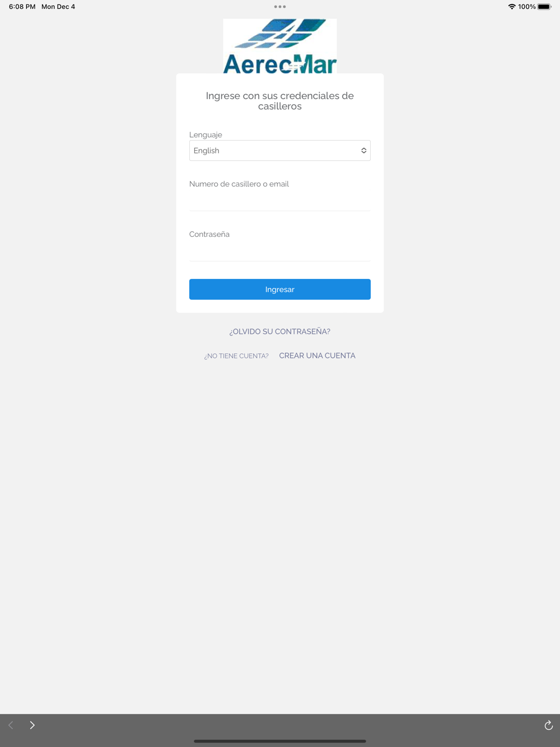Tap the Wi-Fi status icon
Screen dimensions: 560x747
pos(512,7)
